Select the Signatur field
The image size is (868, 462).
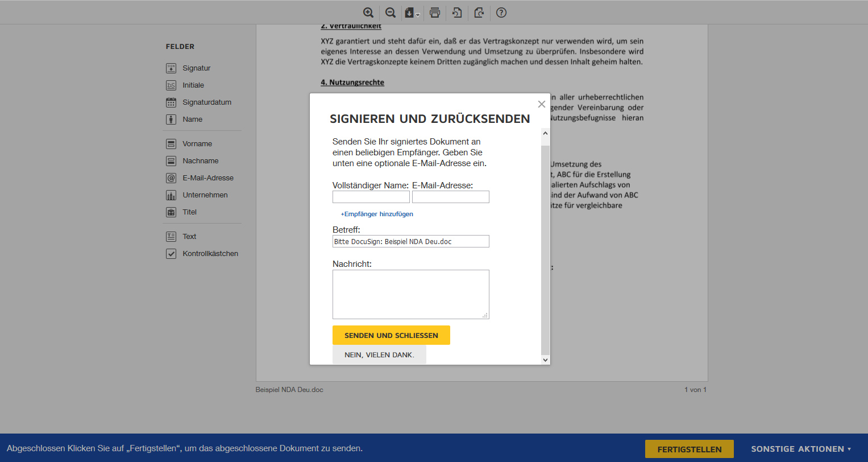(196, 68)
